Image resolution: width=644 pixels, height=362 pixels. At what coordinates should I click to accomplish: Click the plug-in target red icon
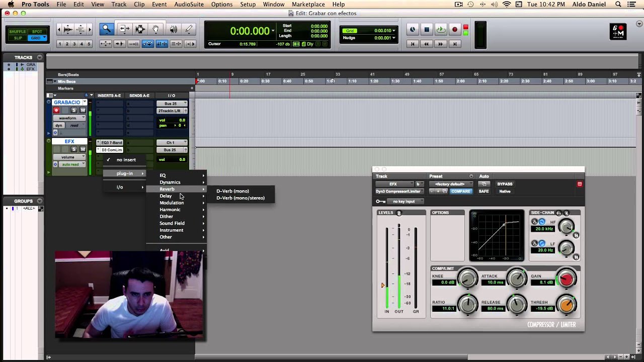[x=580, y=184]
